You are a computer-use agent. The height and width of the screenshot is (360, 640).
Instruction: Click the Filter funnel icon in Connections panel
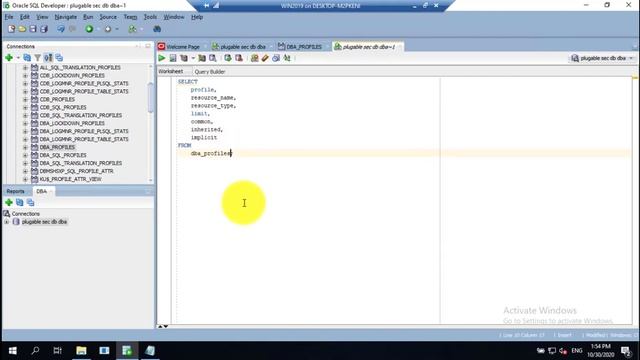pos(38,58)
